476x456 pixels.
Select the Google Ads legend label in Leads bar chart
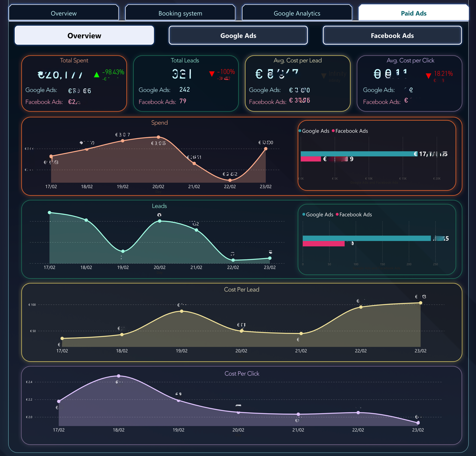320,214
